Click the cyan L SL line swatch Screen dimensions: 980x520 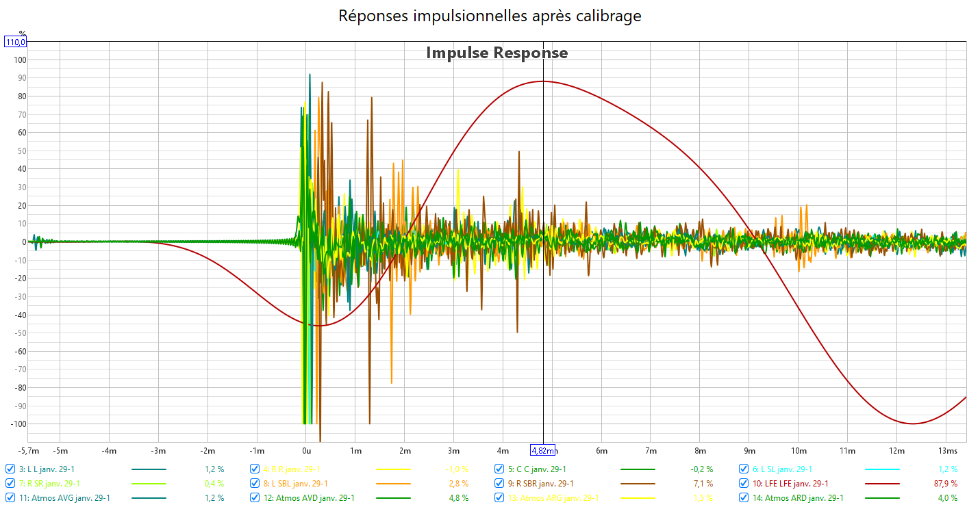pyautogui.click(x=882, y=469)
